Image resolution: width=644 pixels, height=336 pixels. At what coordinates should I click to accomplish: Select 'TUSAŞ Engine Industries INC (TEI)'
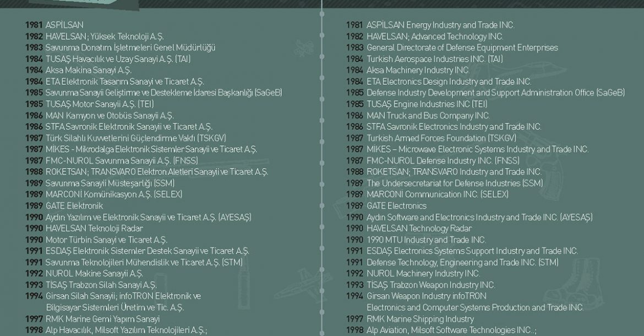427,104
